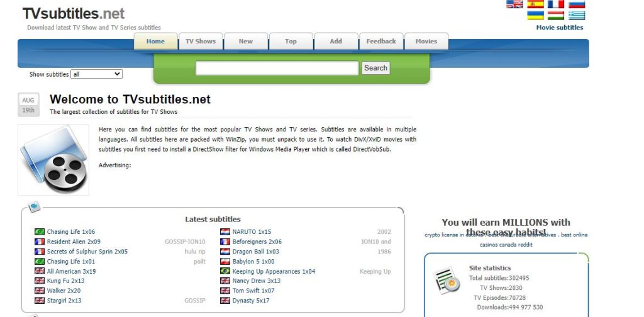Open Dynasty 5x17 subtitles
644x317 pixels.
coord(251,301)
